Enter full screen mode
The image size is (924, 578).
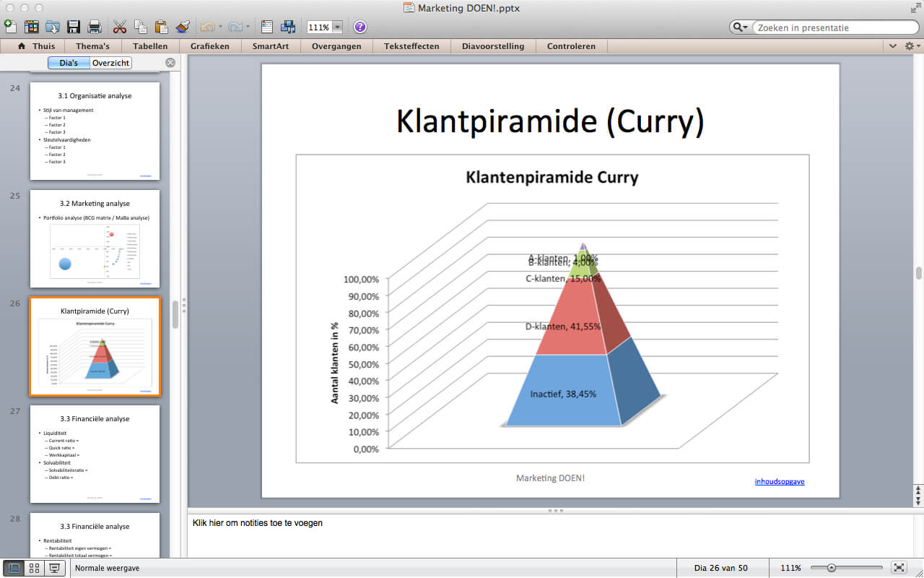click(x=915, y=8)
